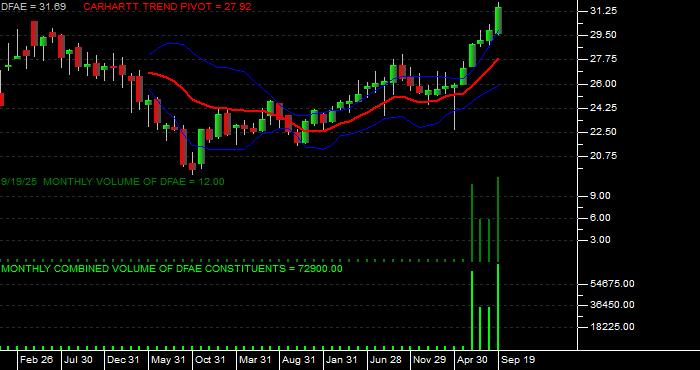Click the 3.00 volume axis value
This screenshot has height=370, width=700.
[600, 240]
